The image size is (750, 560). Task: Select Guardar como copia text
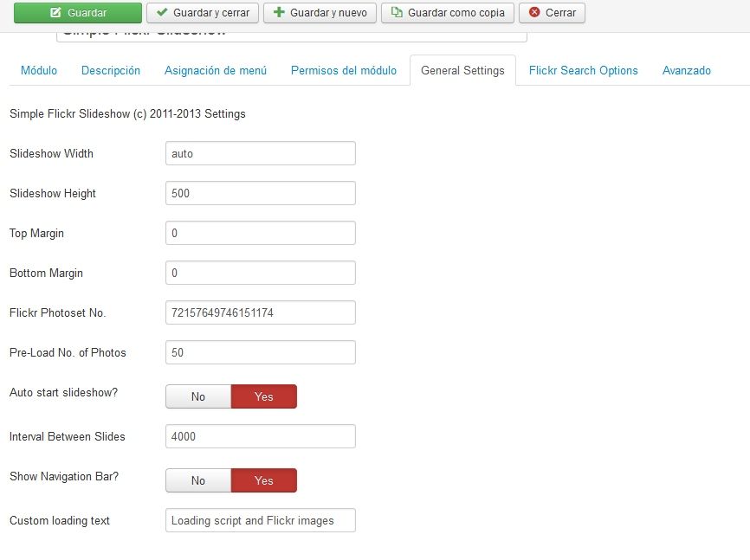[456, 13]
